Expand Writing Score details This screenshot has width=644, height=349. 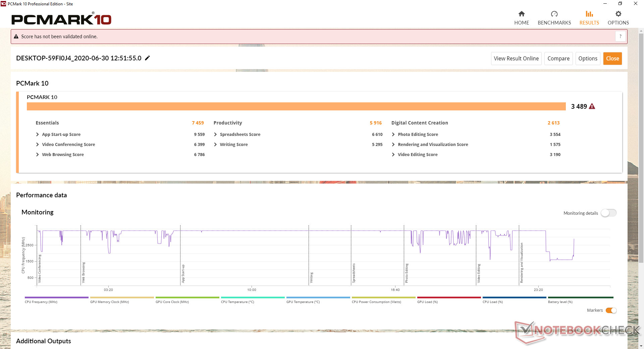215,144
